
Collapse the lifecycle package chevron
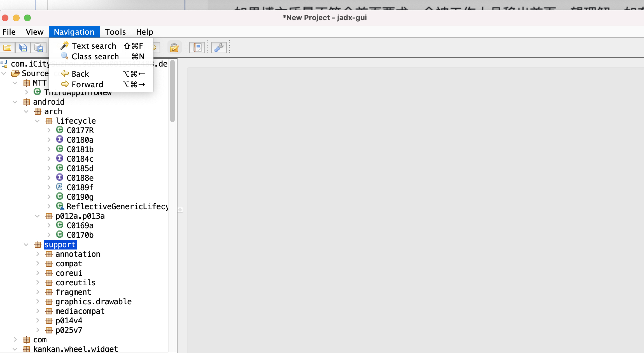(x=38, y=121)
